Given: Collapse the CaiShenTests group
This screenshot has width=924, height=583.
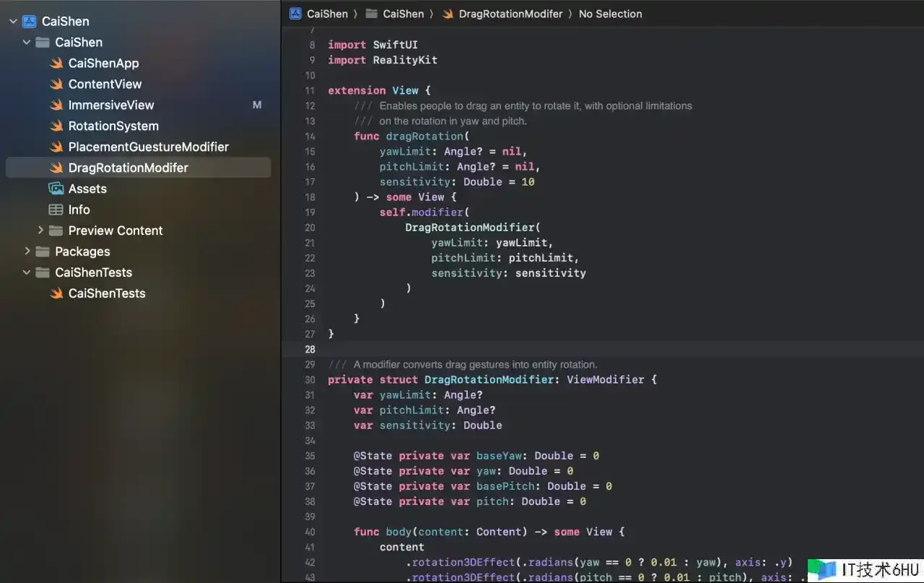Looking at the screenshot, I should [x=27, y=272].
